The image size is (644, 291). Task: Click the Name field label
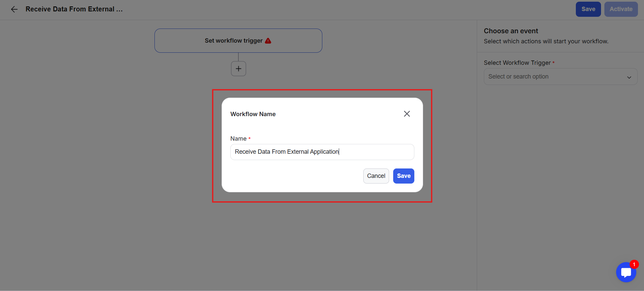coord(238,139)
